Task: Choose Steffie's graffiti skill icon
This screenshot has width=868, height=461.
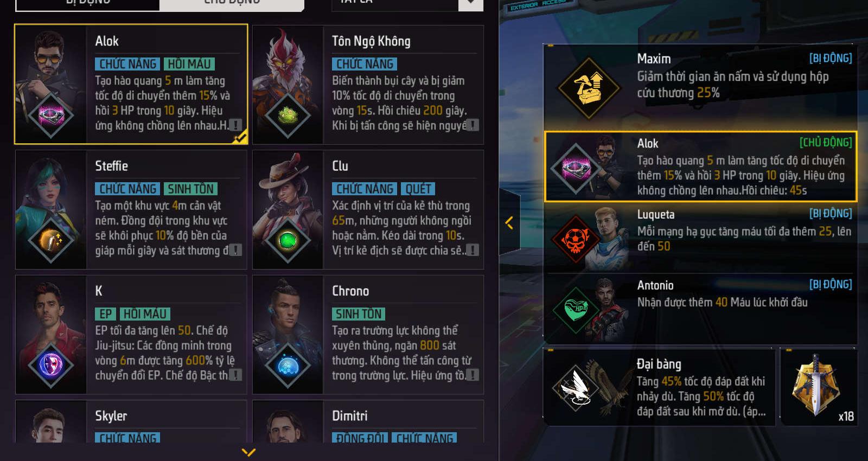Action: [x=50, y=240]
